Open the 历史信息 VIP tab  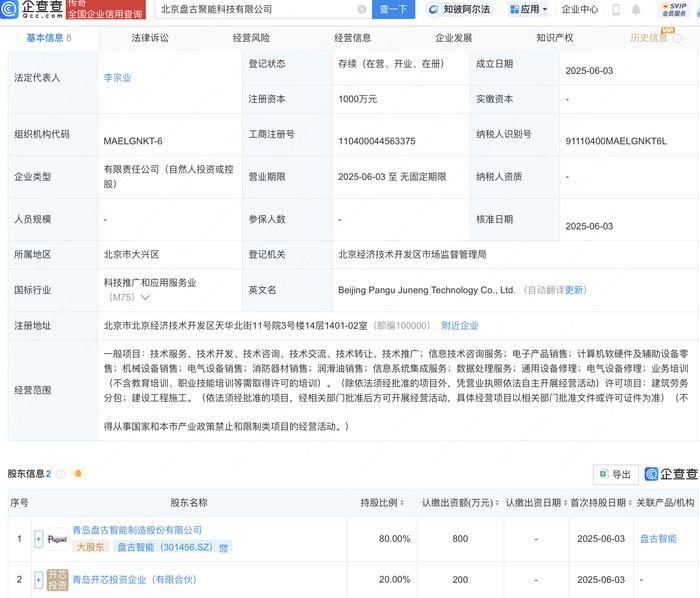click(x=649, y=38)
